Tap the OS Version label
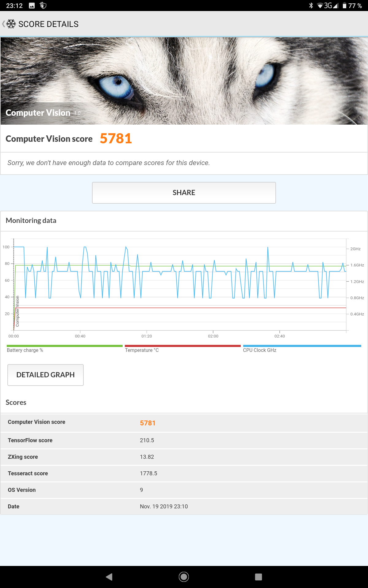The height and width of the screenshot is (588, 368). [22, 490]
